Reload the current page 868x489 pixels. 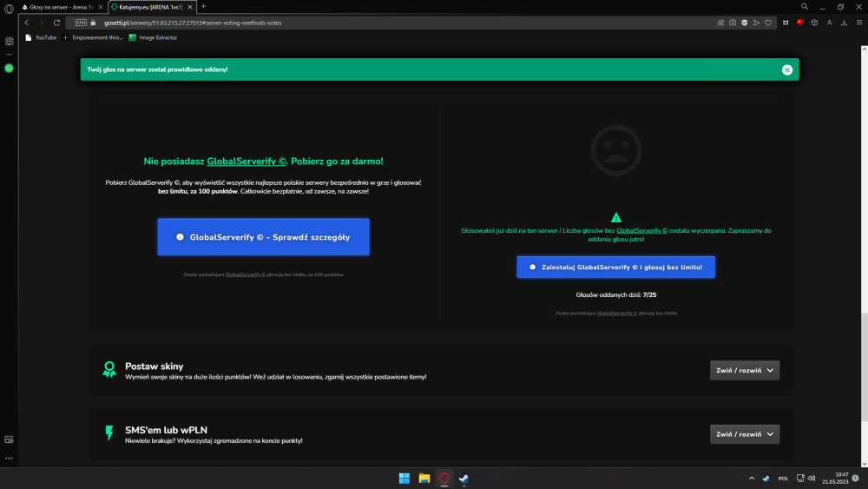click(x=56, y=23)
